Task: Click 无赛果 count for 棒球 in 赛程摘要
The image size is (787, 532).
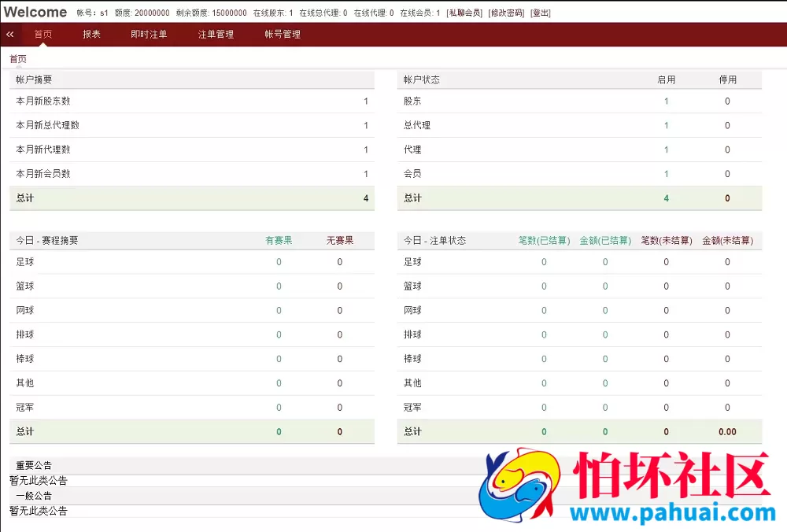Action: click(340, 359)
